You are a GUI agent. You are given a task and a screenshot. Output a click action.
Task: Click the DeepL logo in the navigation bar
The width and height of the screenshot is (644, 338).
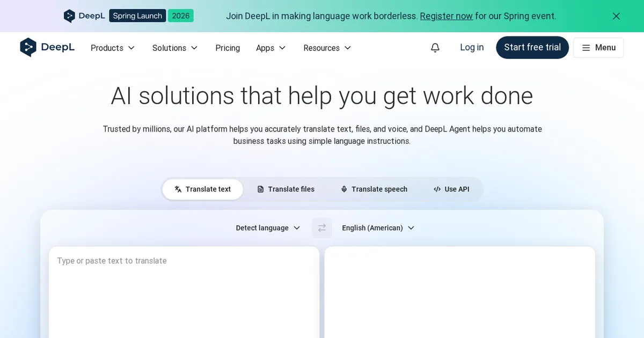click(47, 48)
